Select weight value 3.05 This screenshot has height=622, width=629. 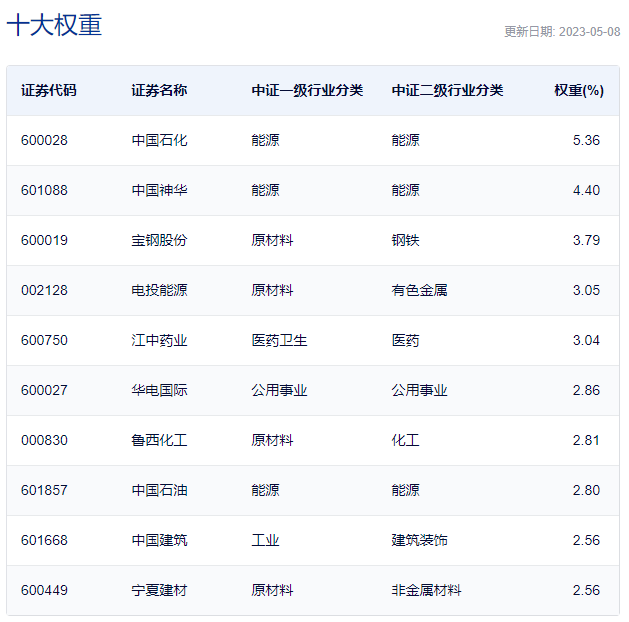tap(586, 290)
